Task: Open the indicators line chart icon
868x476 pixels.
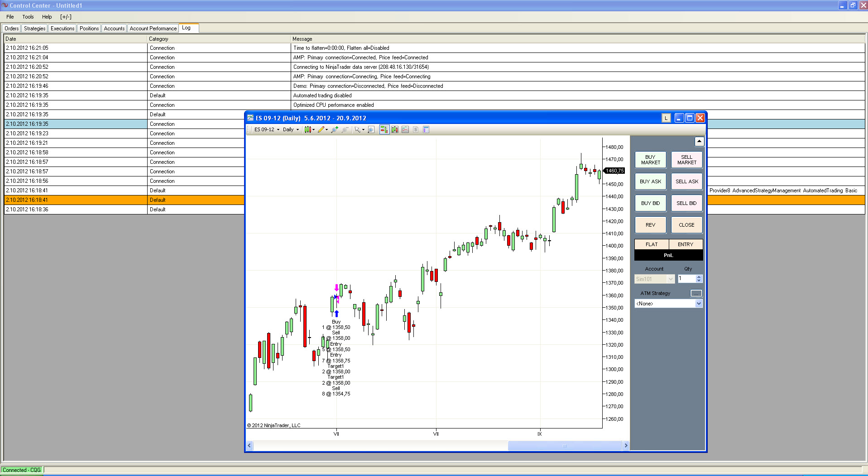Action: 405,130
